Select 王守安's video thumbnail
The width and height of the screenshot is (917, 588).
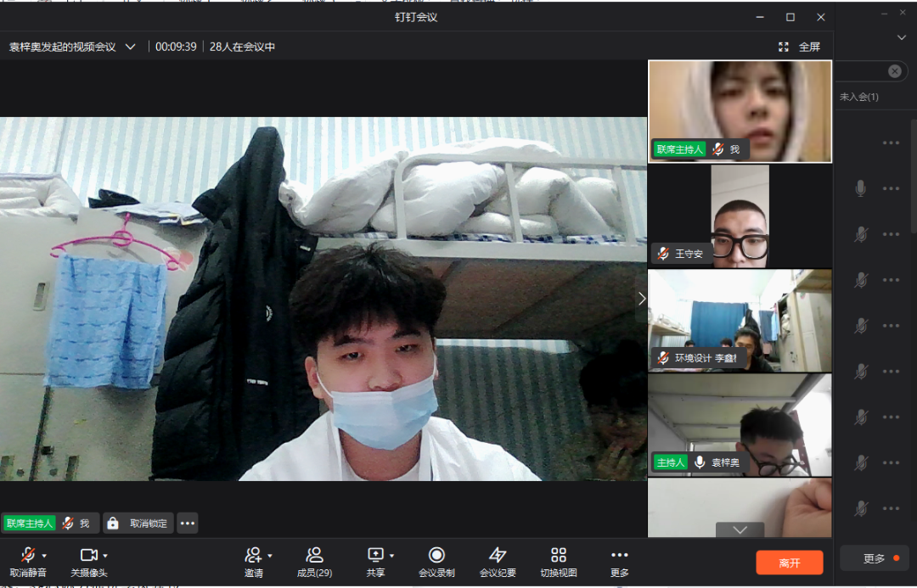740,216
